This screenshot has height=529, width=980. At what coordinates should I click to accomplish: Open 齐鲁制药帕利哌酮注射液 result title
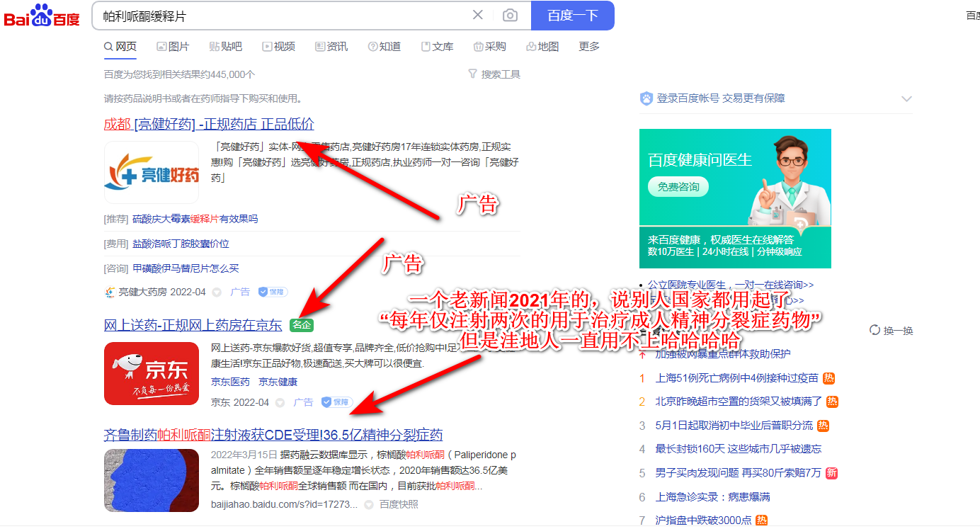click(273, 435)
